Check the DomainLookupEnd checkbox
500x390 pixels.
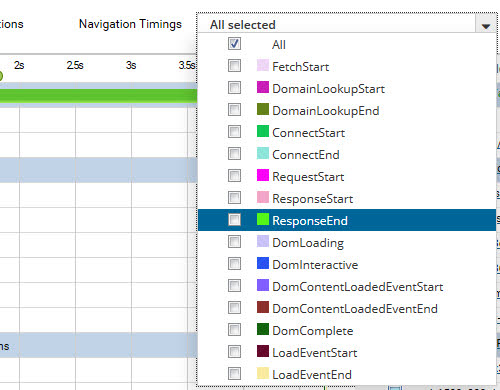point(234,110)
